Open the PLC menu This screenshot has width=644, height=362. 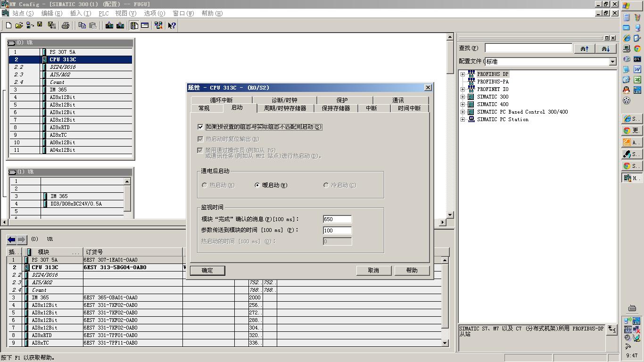click(x=103, y=13)
